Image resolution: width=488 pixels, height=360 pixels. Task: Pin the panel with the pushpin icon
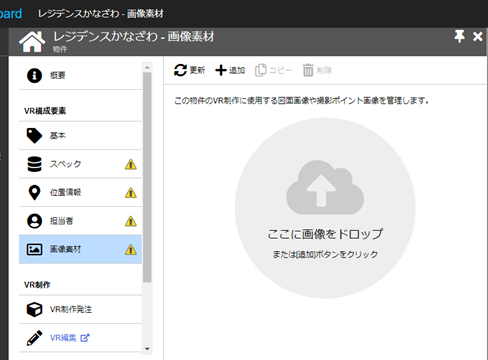(459, 36)
